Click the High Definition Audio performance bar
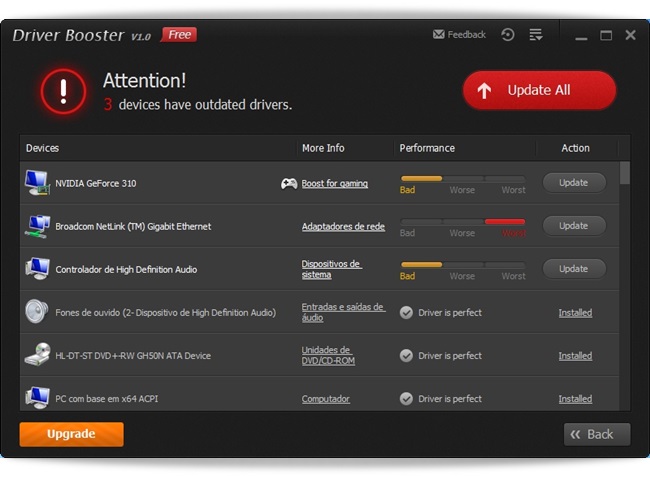 coord(463,264)
